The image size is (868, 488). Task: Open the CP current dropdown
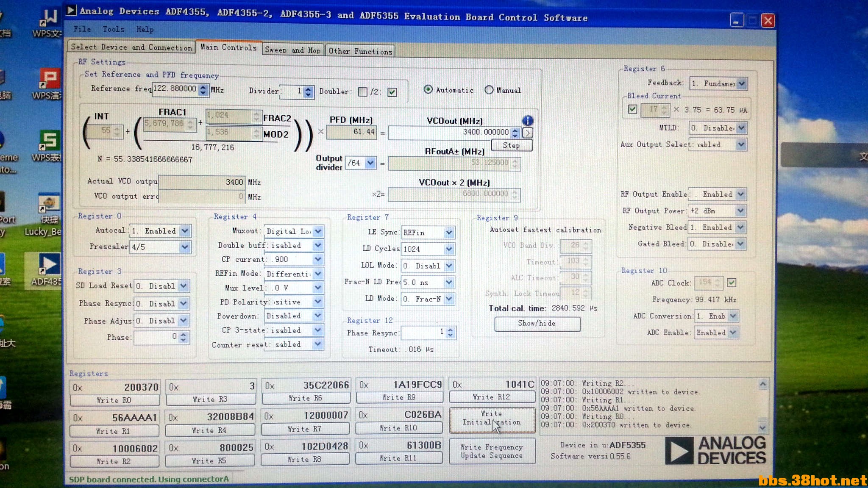click(x=318, y=259)
